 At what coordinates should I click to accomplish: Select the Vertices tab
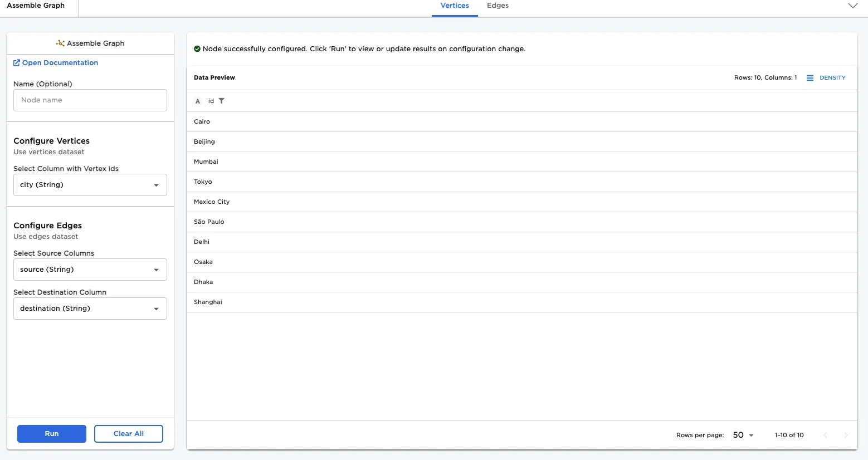[x=455, y=6]
